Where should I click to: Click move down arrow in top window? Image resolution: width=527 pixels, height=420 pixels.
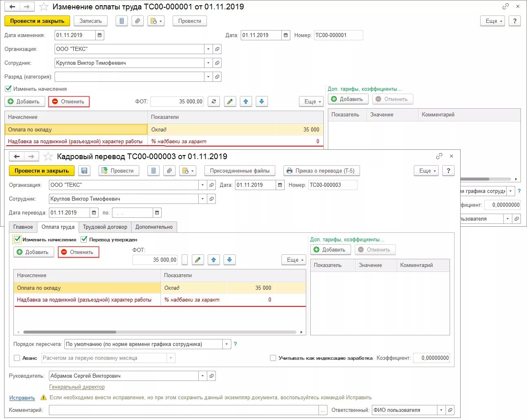pos(261,101)
